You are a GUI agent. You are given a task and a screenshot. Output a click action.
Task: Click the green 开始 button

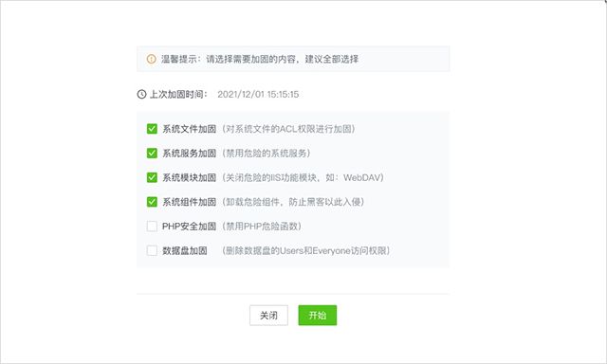pyautogui.click(x=318, y=316)
